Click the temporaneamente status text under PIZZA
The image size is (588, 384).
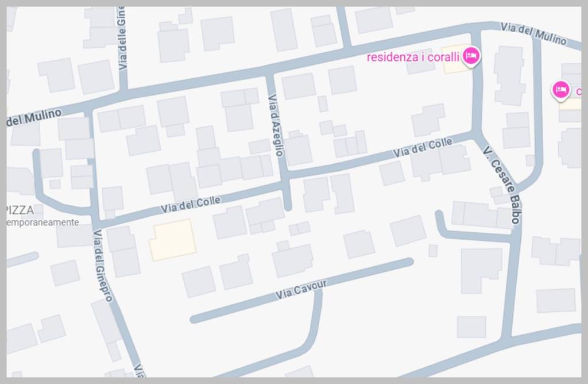pyautogui.click(x=42, y=222)
